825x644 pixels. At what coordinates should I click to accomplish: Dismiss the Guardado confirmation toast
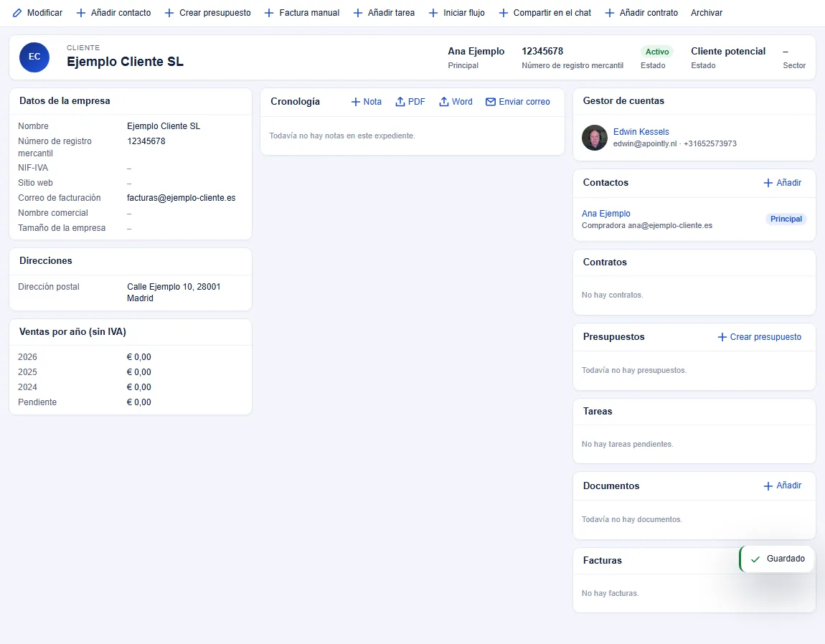(x=777, y=559)
